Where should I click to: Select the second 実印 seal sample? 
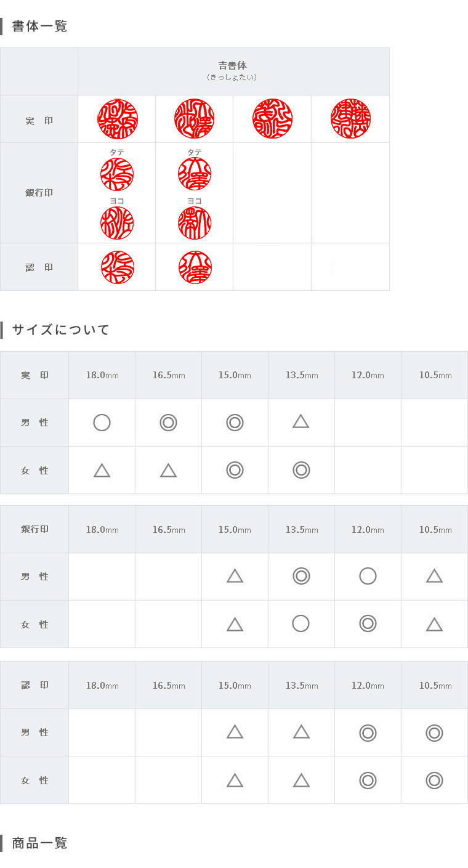point(195,119)
